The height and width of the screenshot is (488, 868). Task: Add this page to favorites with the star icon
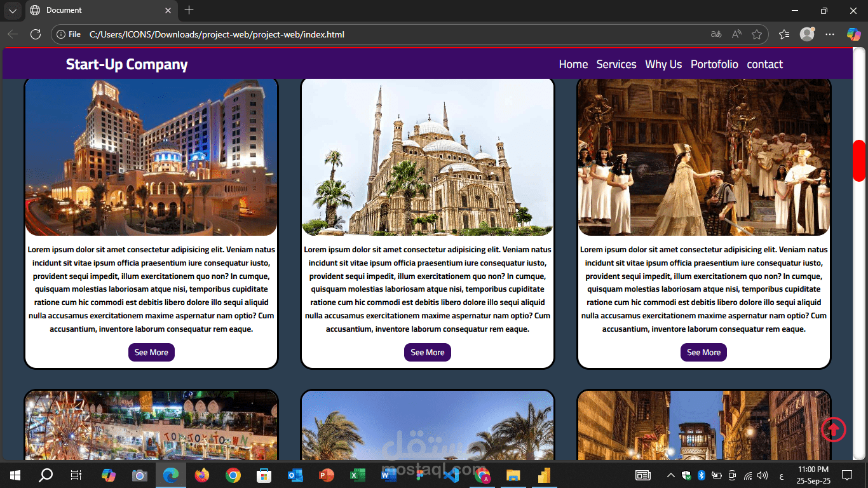756,34
